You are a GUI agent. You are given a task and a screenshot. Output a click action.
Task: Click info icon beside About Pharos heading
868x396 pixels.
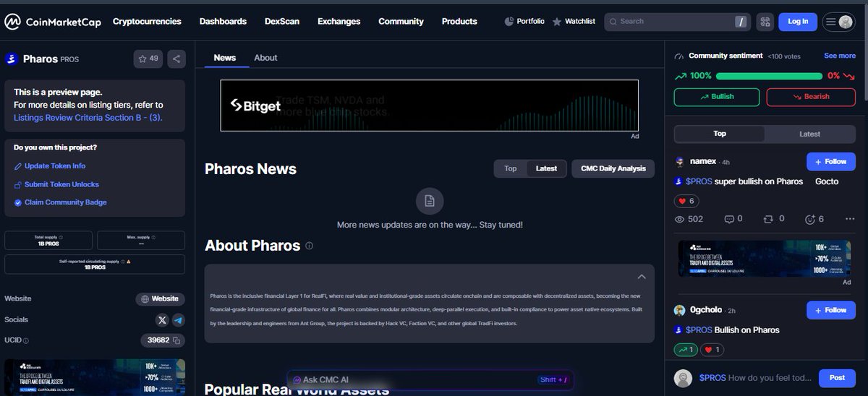pyautogui.click(x=310, y=246)
